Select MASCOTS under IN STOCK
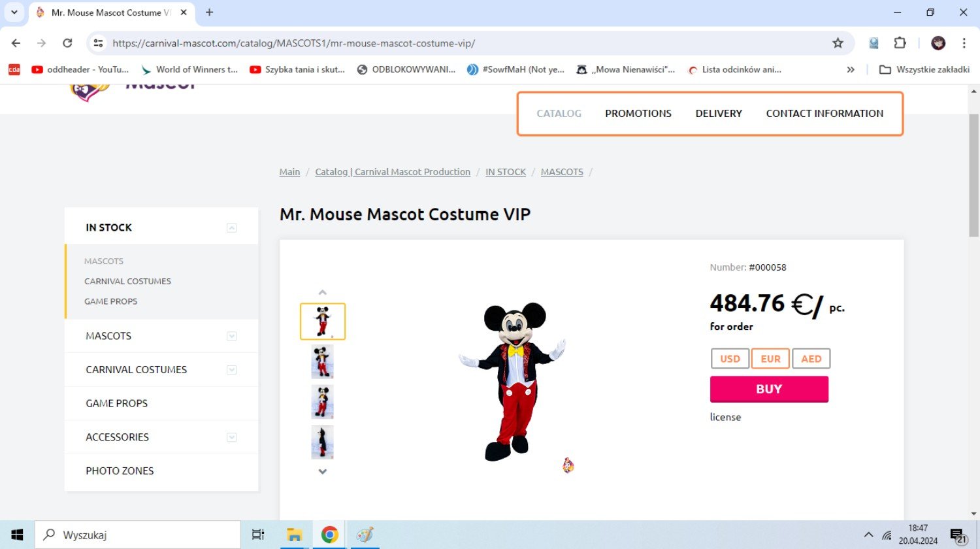This screenshot has width=980, height=549. tap(104, 261)
